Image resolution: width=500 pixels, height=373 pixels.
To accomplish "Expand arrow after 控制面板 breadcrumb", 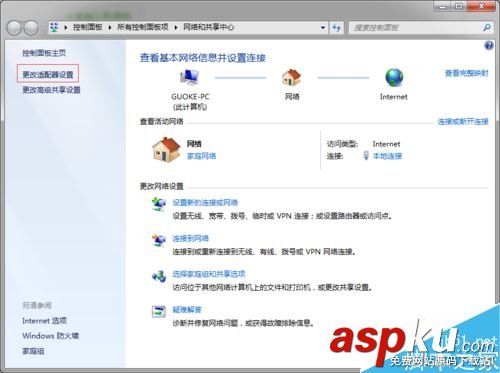I will (110, 27).
